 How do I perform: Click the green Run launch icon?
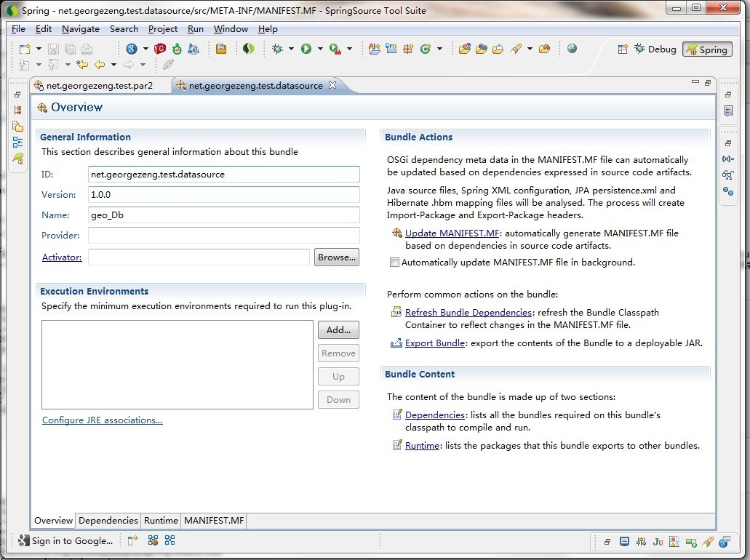[x=306, y=49]
